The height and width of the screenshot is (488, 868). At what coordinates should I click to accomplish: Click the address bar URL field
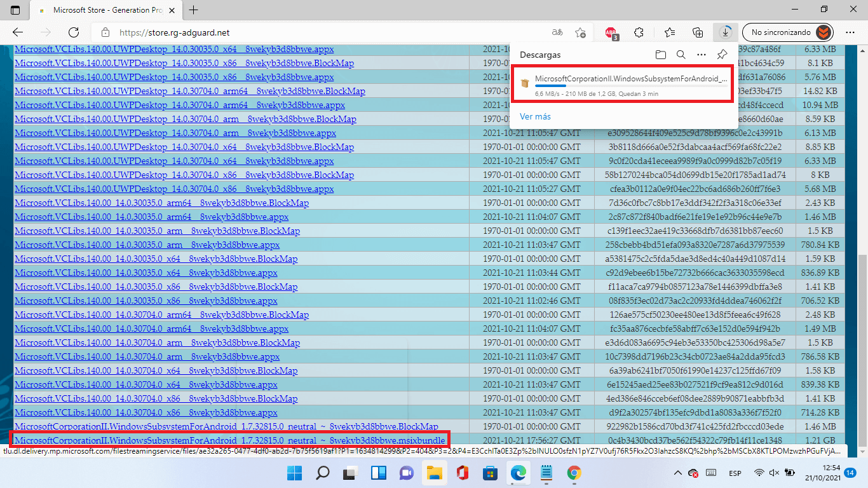click(x=330, y=32)
